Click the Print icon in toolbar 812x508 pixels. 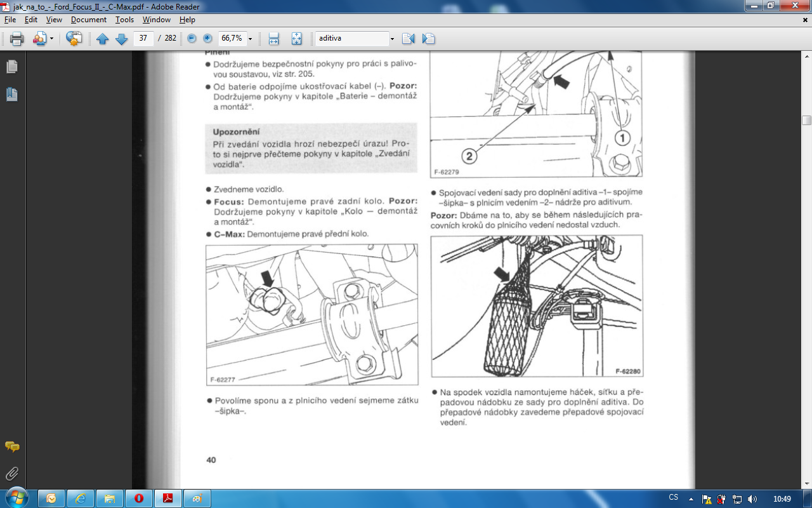point(17,39)
